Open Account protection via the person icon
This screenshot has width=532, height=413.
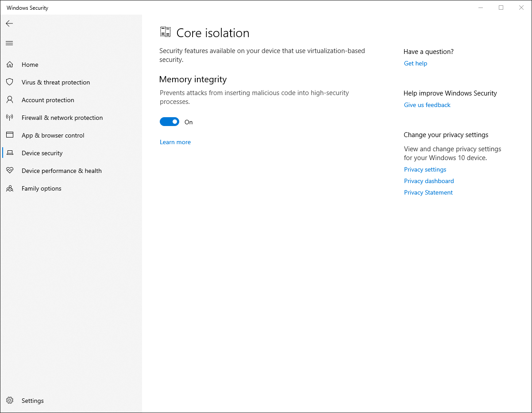coord(10,100)
